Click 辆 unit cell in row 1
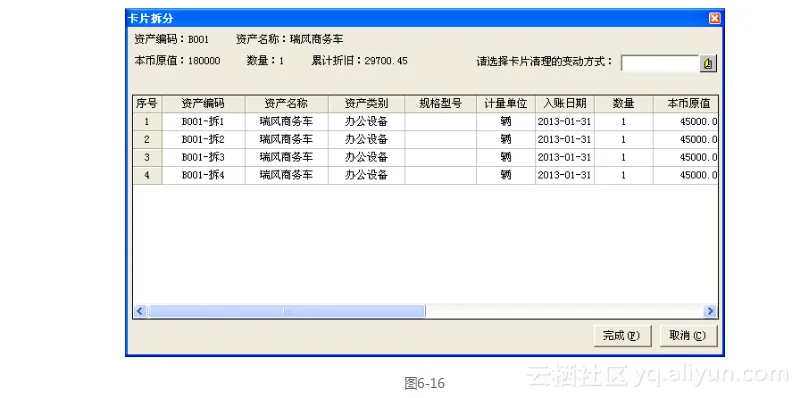Viewport: 800px width, 398px height. pos(506,122)
